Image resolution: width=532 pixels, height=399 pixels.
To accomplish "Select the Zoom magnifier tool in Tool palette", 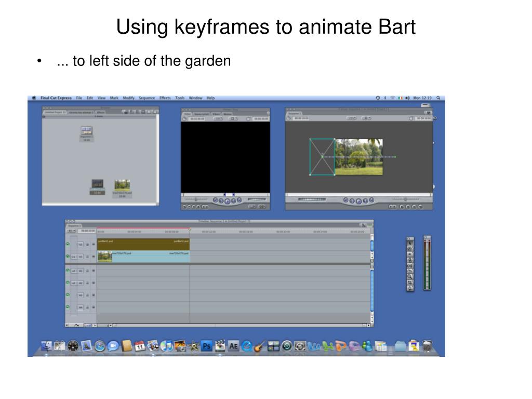I will [x=410, y=277].
